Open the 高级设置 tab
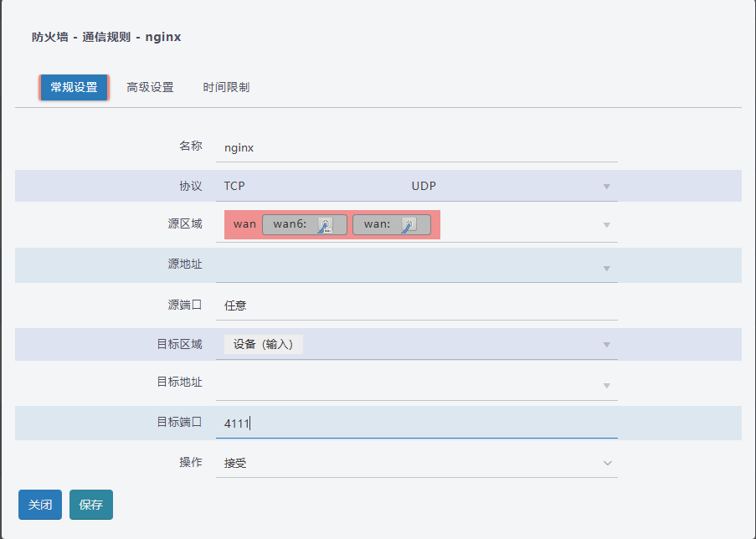Screen dimensions: 756x539 point(150,87)
